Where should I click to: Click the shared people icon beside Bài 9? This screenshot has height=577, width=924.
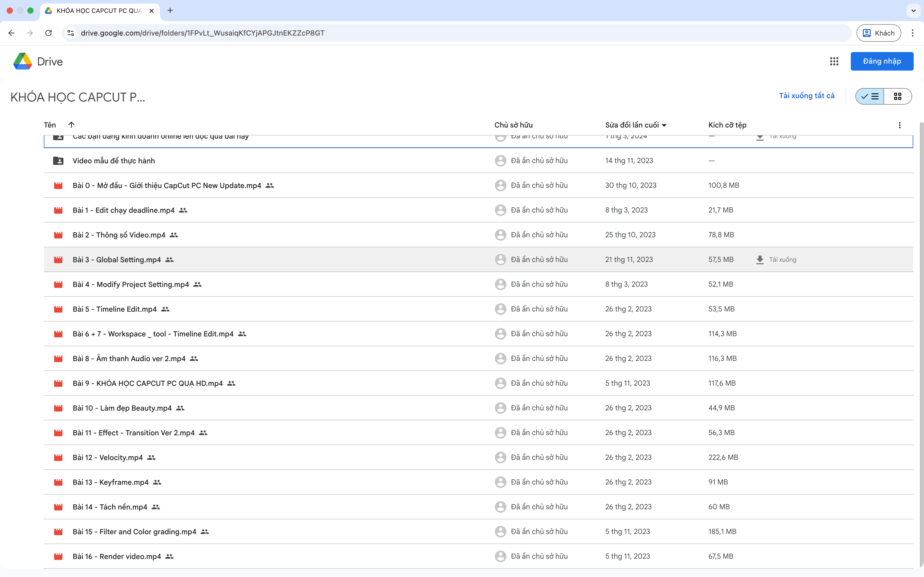pyautogui.click(x=231, y=383)
